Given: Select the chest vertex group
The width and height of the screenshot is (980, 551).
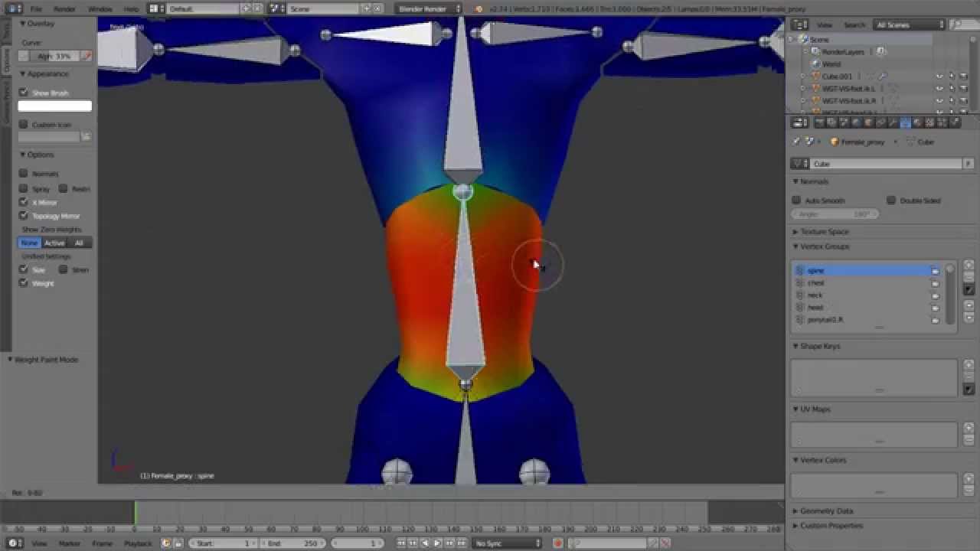Looking at the screenshot, I should point(865,283).
